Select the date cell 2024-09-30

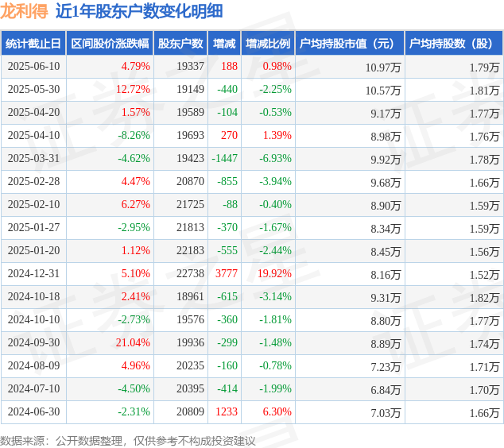point(33,342)
